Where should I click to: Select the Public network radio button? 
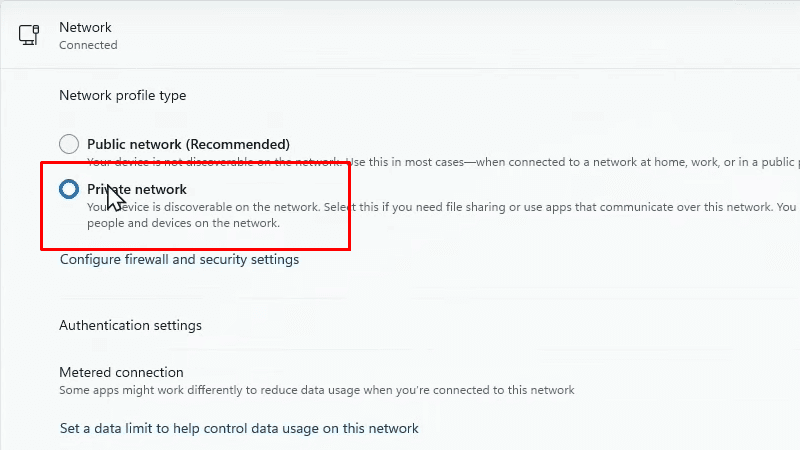[x=69, y=144]
